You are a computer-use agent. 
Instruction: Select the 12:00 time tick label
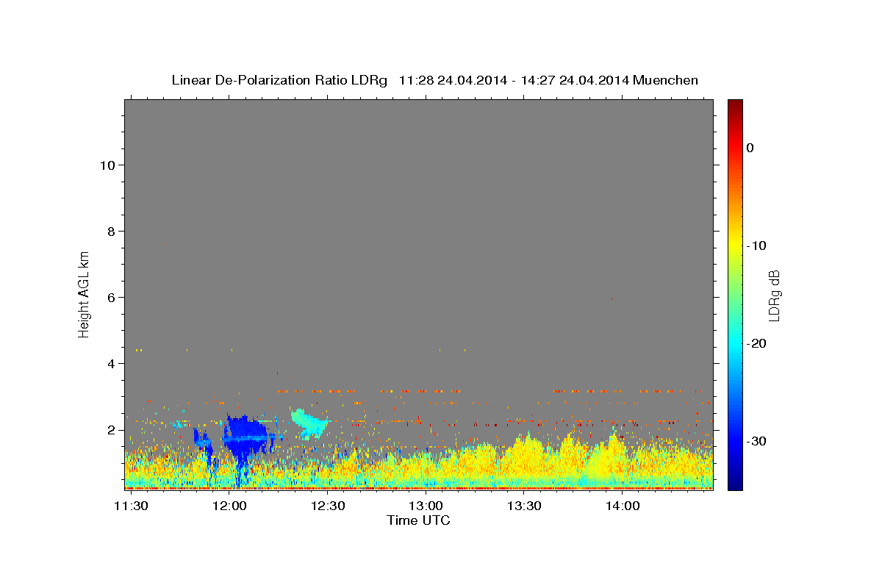tap(229, 506)
